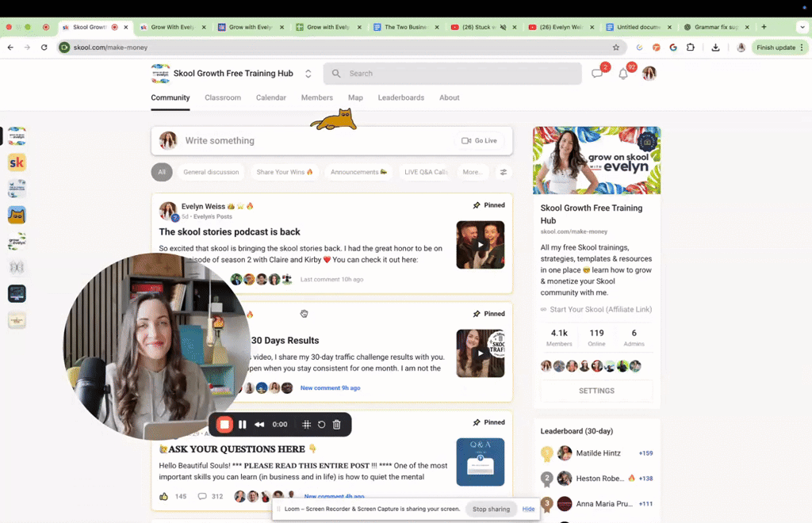Select the All posts filter
This screenshot has width=812, height=523.
tap(162, 172)
